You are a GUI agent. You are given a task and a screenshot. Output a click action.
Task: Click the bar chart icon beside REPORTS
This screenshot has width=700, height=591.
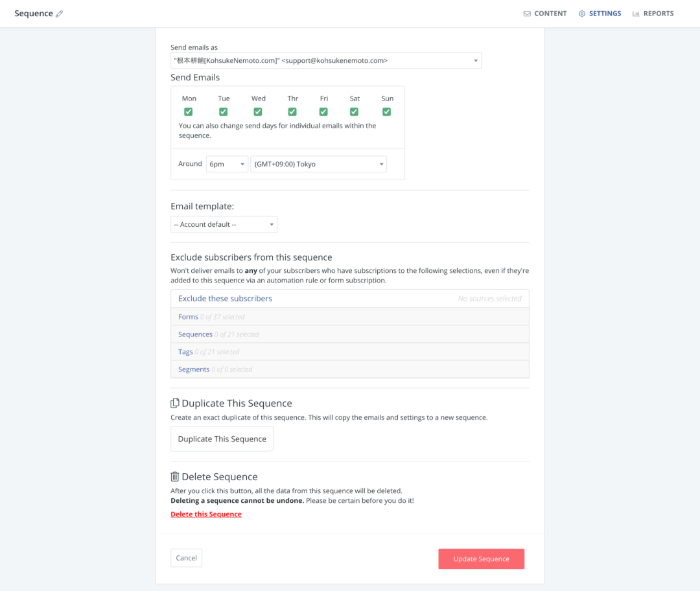[x=636, y=14]
